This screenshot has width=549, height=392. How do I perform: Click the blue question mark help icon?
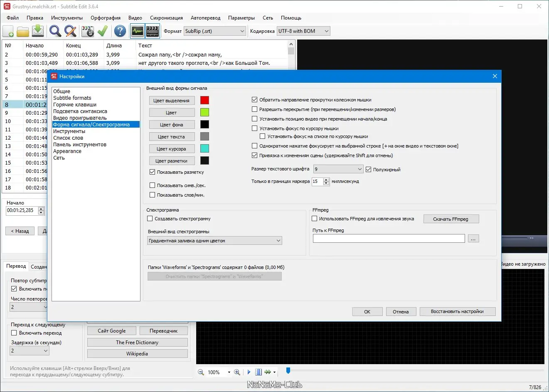pos(120,31)
